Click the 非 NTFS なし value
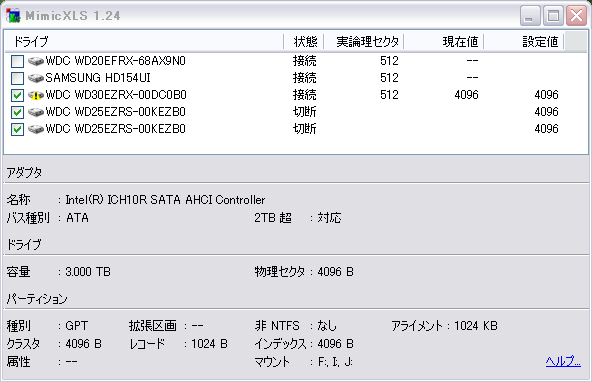This screenshot has height=382, width=592. pyautogui.click(x=327, y=326)
